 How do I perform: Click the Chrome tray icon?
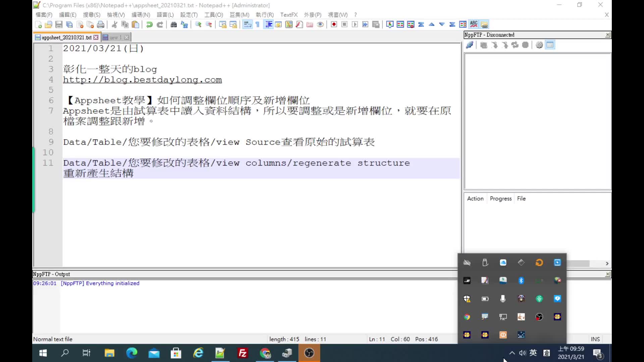(x=467, y=317)
